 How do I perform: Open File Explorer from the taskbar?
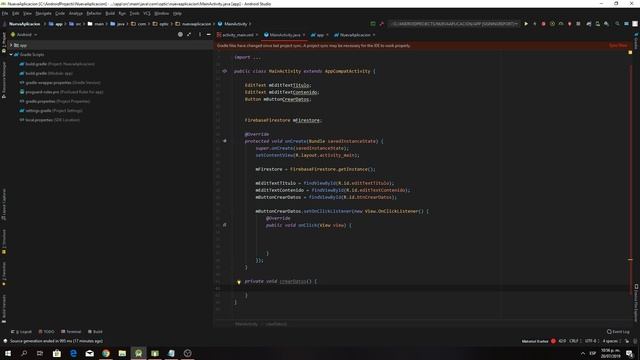122,353
